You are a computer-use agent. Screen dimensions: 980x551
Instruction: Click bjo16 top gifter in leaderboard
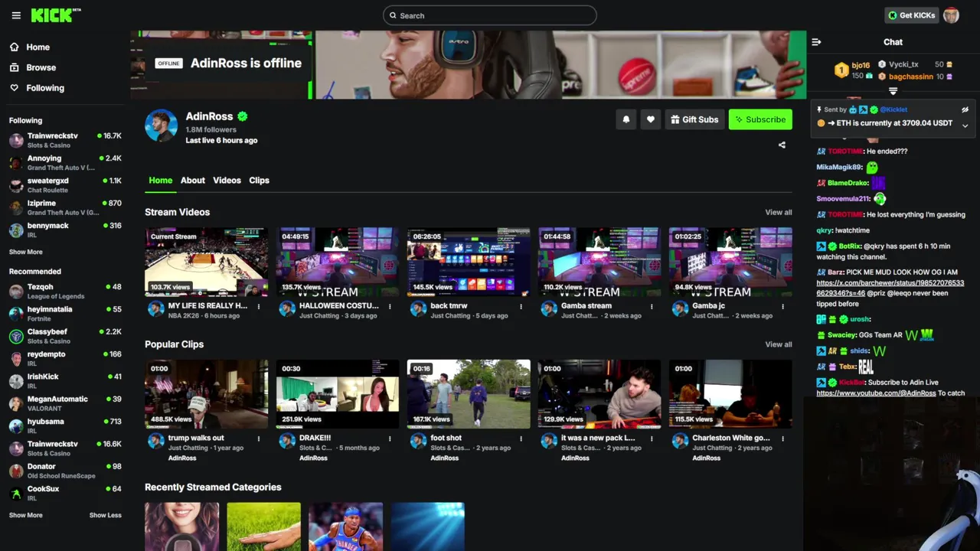(x=861, y=65)
